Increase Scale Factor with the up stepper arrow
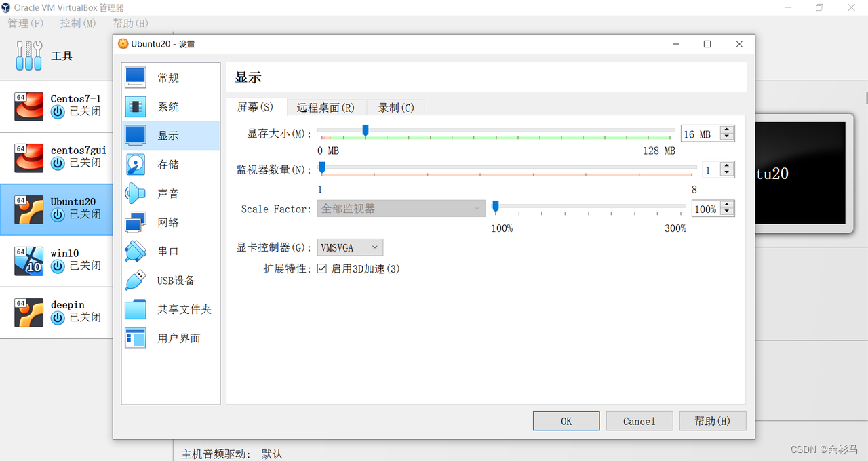The width and height of the screenshot is (868, 461). (727, 205)
